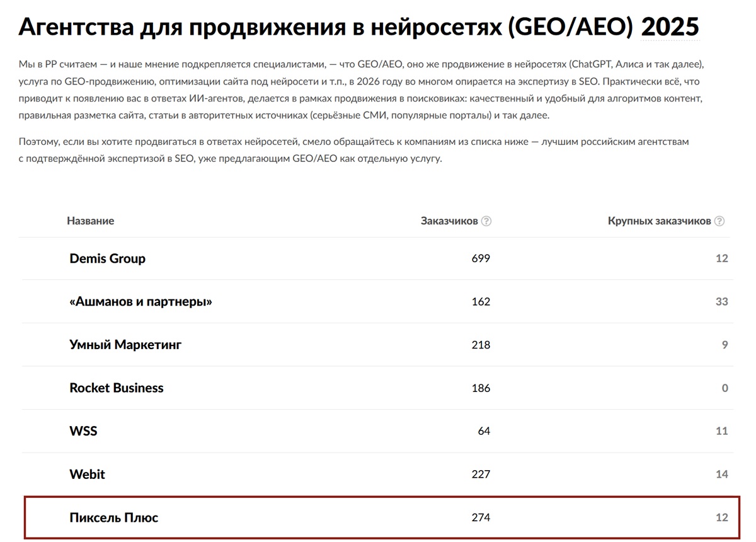The height and width of the screenshot is (542, 756).
Task: Click Demis Group client count 699
Action: click(480, 258)
